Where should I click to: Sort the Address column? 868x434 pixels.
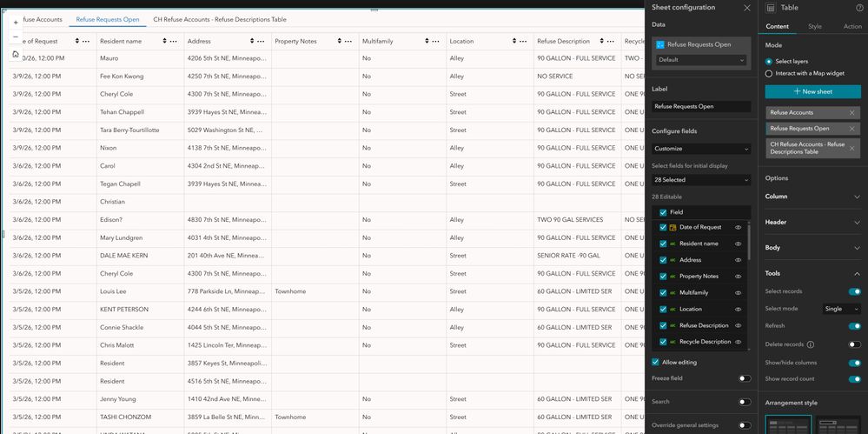tap(253, 41)
